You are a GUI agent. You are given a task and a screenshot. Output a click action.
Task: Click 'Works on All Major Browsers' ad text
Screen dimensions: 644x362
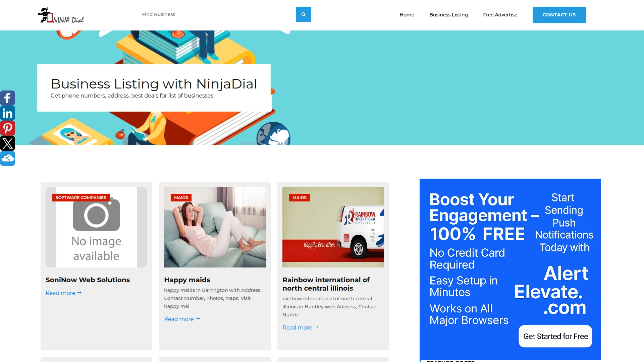tap(469, 314)
